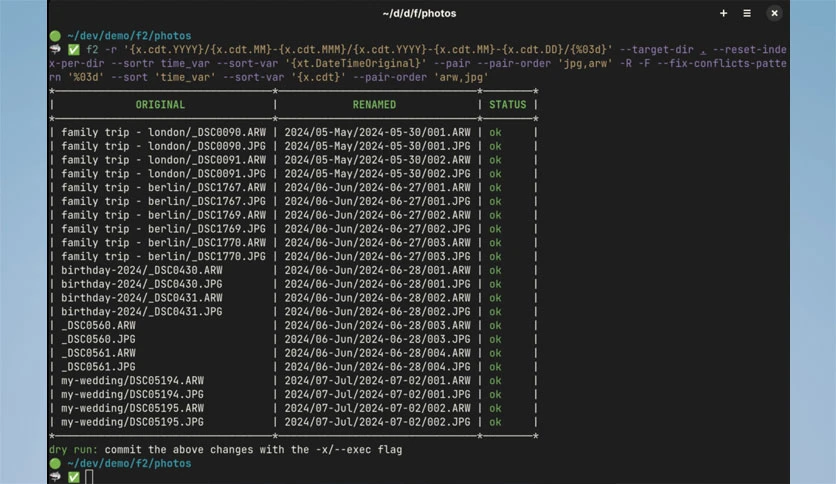Screen dimensions: 836x484
Task: Close the terminal window
Action: (774, 13)
